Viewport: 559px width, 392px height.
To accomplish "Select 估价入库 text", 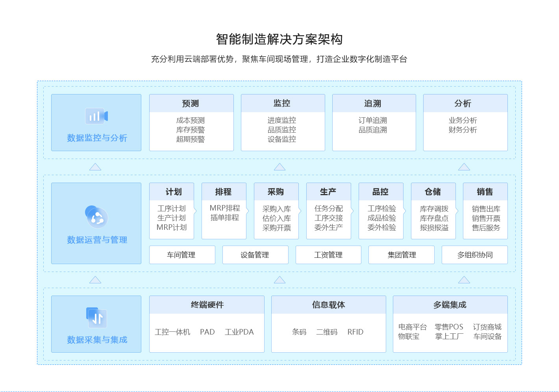I will [x=277, y=218].
